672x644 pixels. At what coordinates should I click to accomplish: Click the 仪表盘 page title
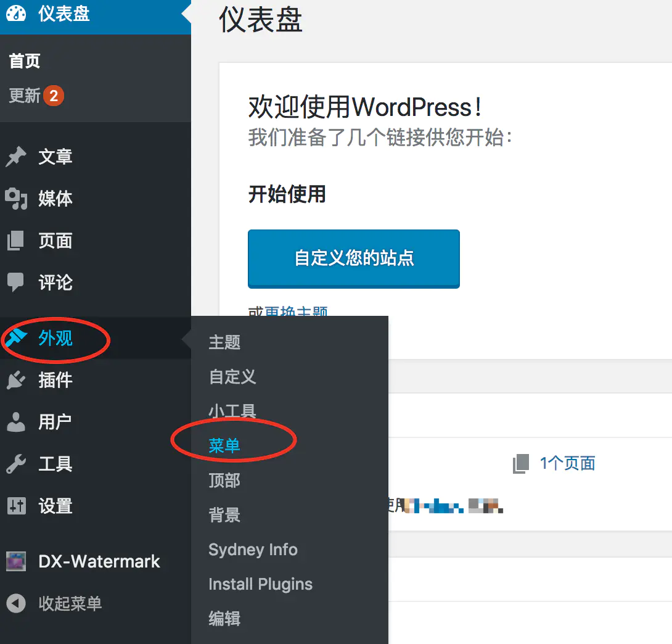click(261, 20)
